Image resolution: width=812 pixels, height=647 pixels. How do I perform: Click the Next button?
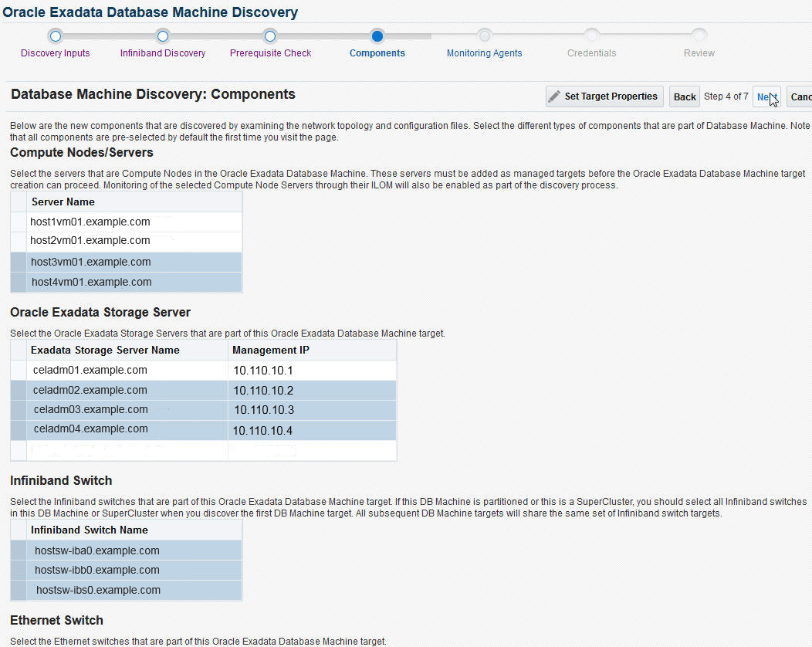(766, 97)
